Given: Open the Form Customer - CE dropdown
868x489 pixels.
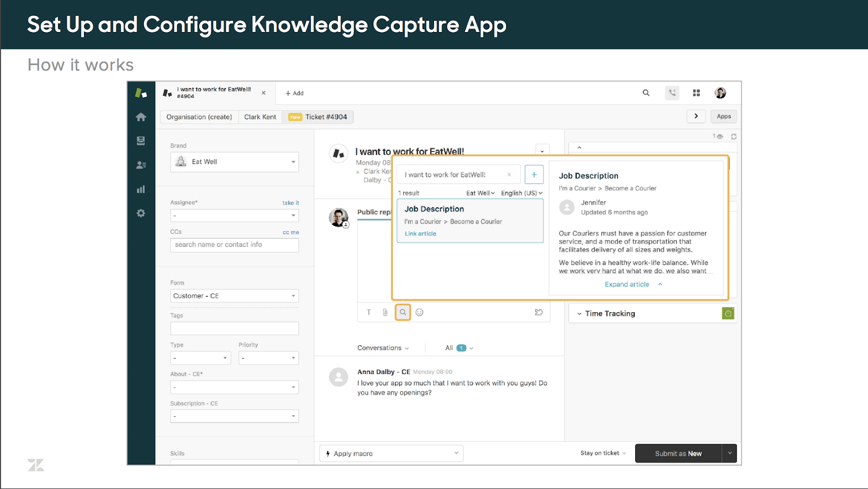Looking at the screenshot, I should (234, 296).
